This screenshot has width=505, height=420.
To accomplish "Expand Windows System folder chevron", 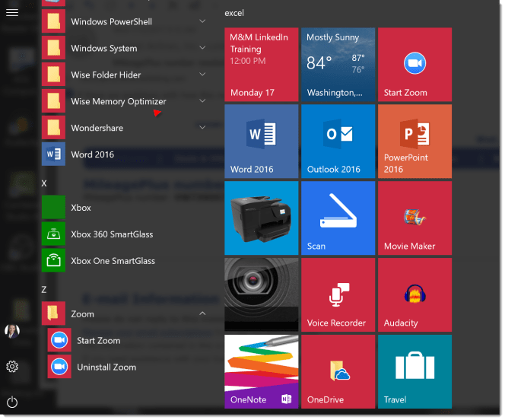I will 202,48.
